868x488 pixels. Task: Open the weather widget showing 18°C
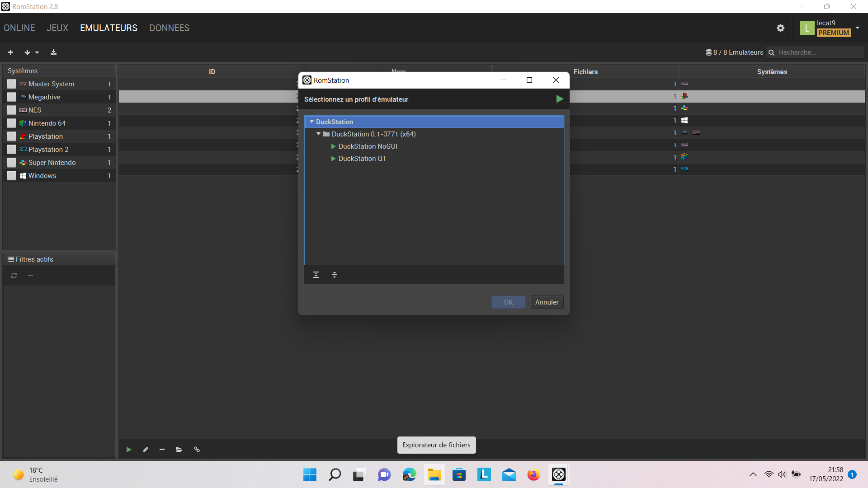point(36,474)
